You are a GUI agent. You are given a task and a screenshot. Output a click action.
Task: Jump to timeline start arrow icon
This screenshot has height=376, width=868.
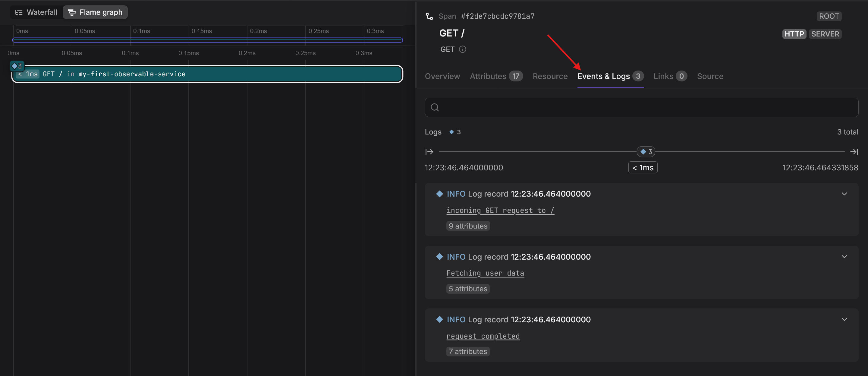pyautogui.click(x=429, y=152)
